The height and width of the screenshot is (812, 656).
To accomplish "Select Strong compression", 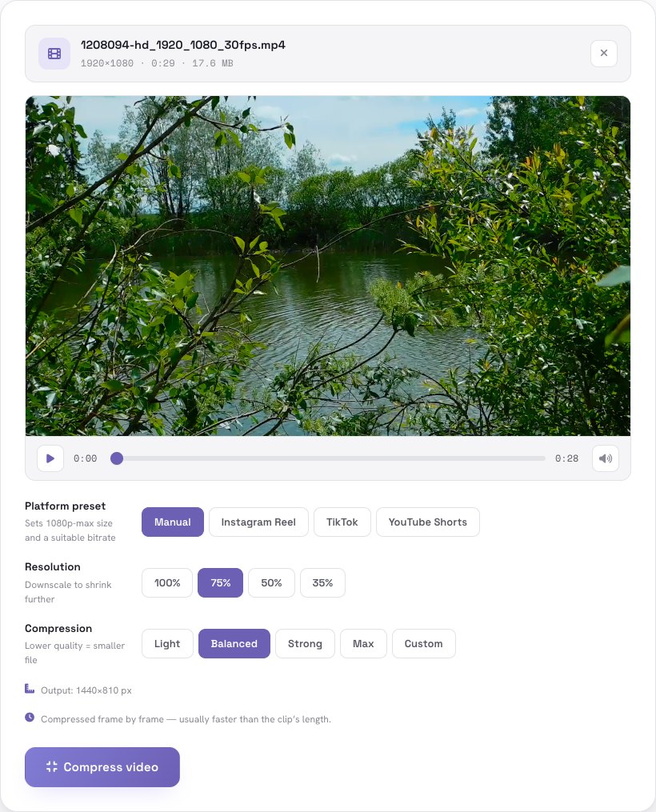I will click(305, 644).
